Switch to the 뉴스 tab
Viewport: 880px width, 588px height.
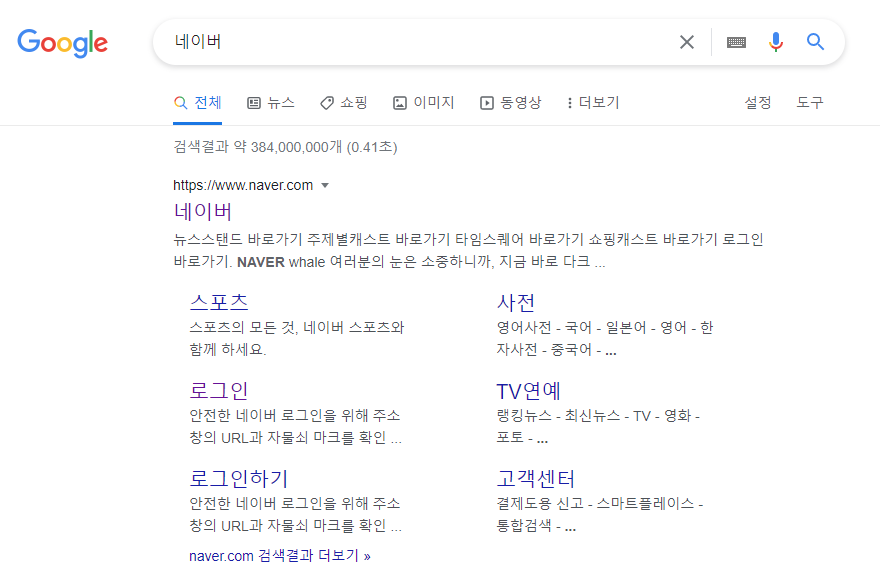(271, 103)
